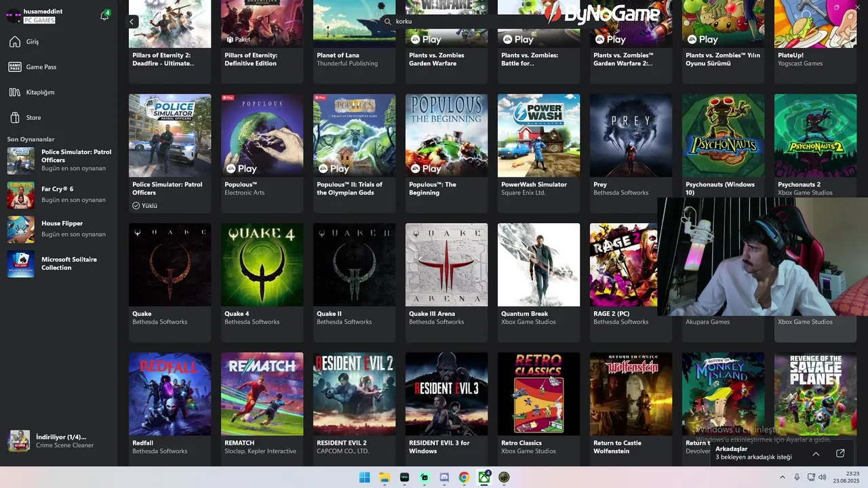The width and height of the screenshot is (868, 488).
Task: Open Psychonauts 2 game card
Action: point(815,146)
